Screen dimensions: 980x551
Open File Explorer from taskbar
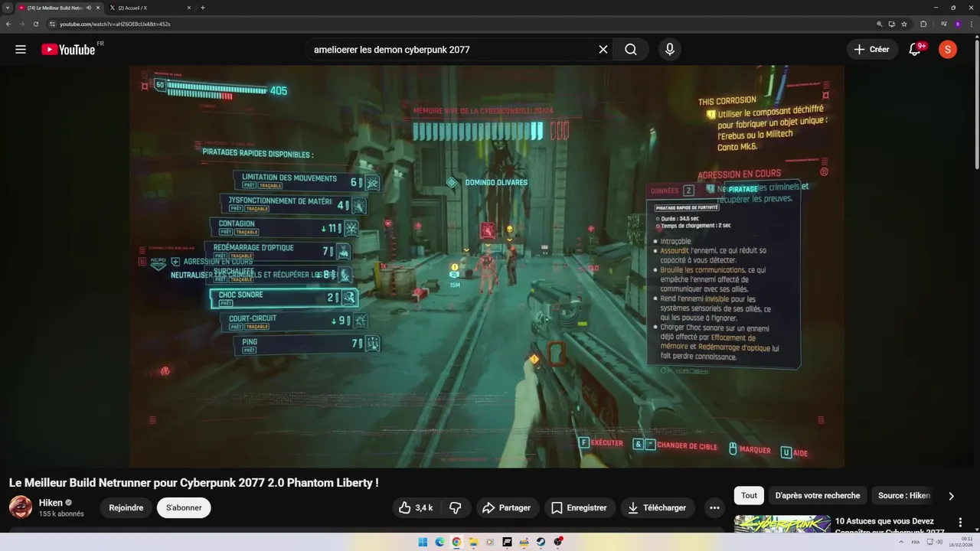(473, 542)
